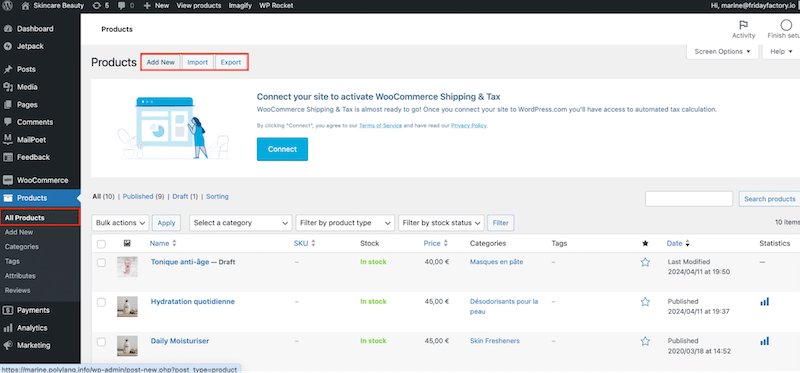This screenshot has width=800, height=373.
Task: Sort by the featured star column header
Action: click(645, 244)
